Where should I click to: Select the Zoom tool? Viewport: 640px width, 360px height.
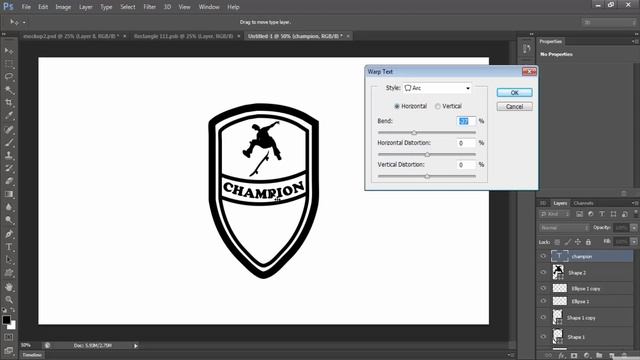pyautogui.click(x=9, y=300)
